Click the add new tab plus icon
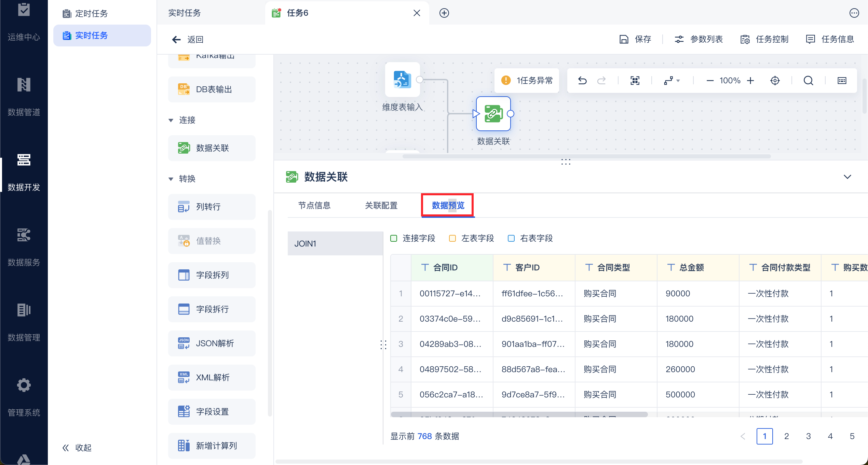This screenshot has width=868, height=465. (x=444, y=13)
